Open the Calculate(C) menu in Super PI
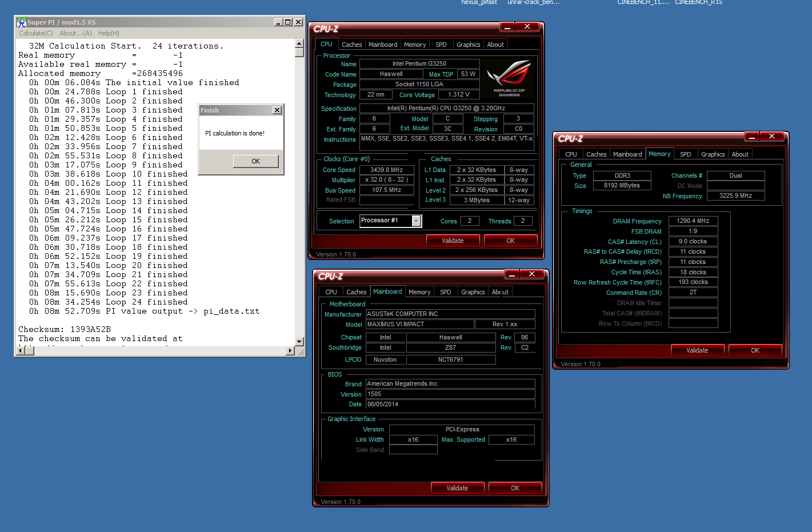Viewport: 812px width, 532px height. 35,33
